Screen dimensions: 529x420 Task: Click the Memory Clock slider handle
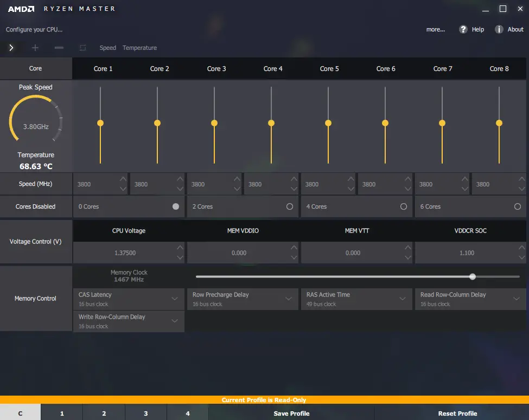pos(473,276)
